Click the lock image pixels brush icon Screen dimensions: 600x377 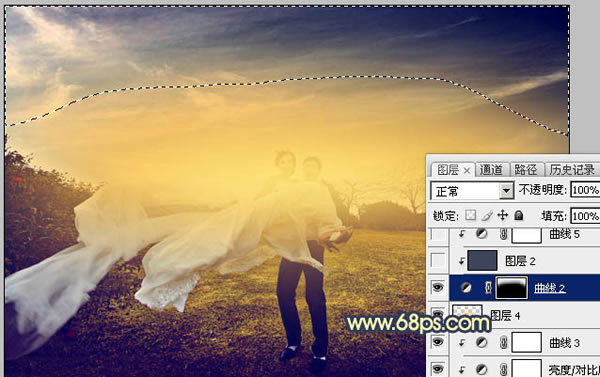(487, 215)
